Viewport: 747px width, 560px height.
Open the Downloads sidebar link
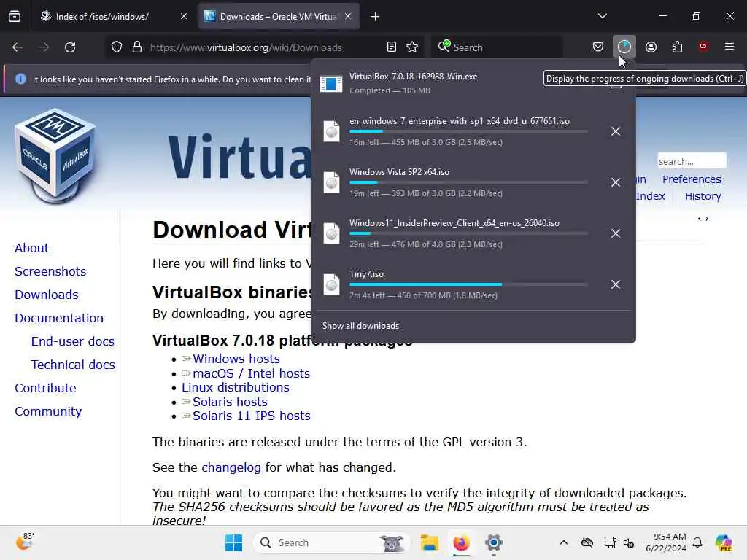pos(46,295)
